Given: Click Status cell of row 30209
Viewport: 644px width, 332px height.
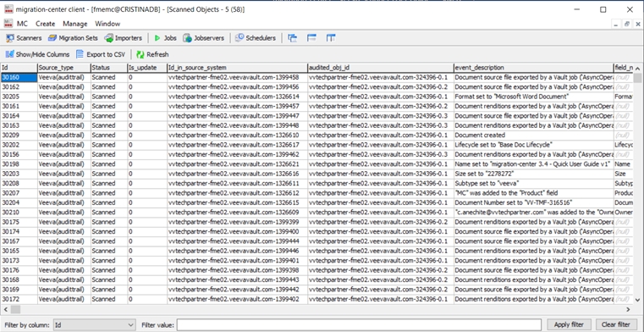Looking at the screenshot, I should coord(109,136).
